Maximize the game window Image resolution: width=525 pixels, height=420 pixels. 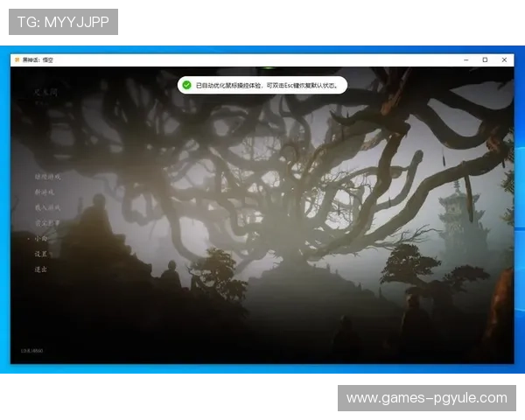click(485, 59)
